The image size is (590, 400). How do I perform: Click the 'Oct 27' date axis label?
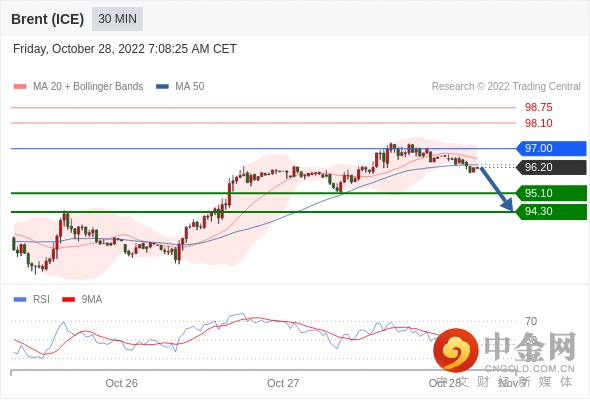tap(283, 383)
